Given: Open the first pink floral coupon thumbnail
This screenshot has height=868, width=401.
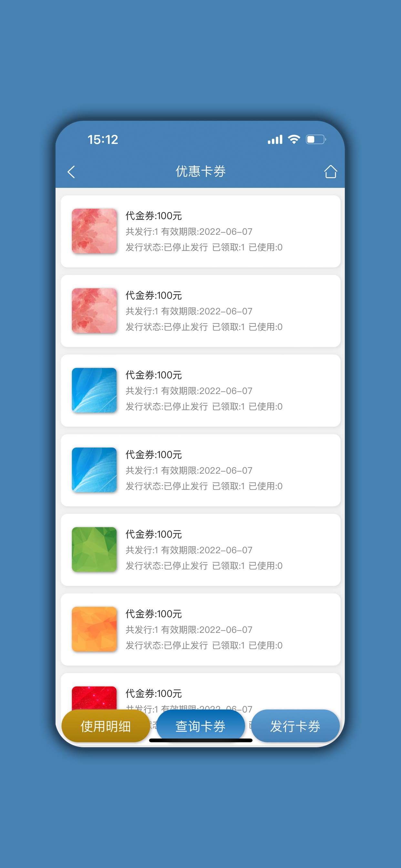Looking at the screenshot, I should (x=94, y=231).
